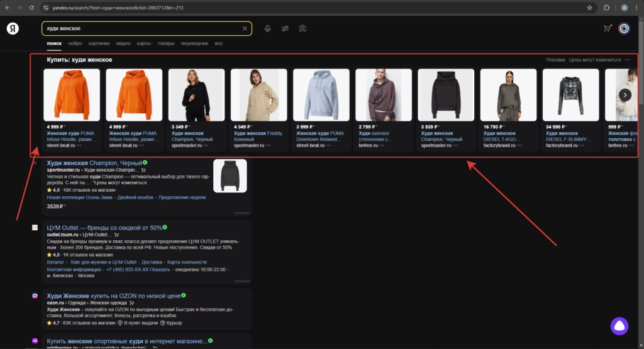Clear the search query with the X
Screen dimensions: 644x349
245,28
